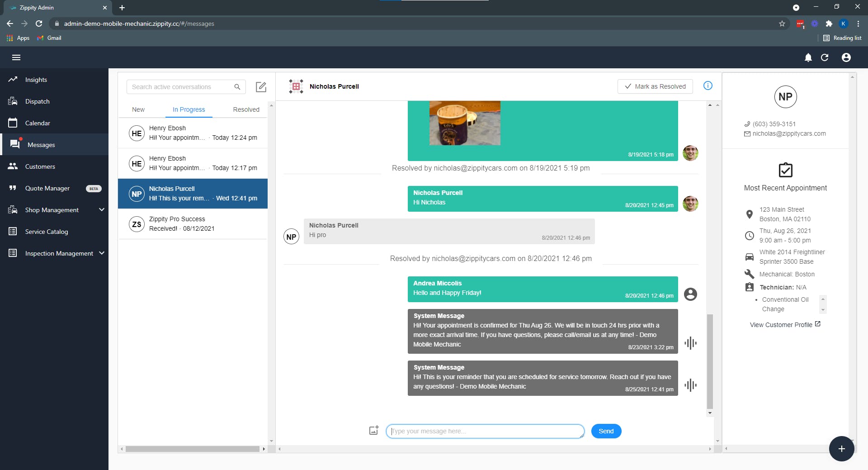Open the Dispatch section
868x470 pixels.
[54, 101]
